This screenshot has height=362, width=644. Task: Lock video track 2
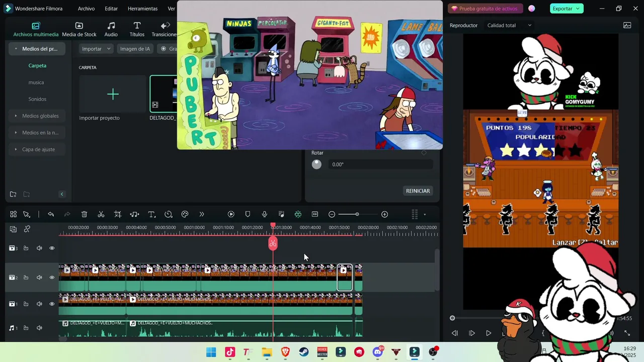26,278
